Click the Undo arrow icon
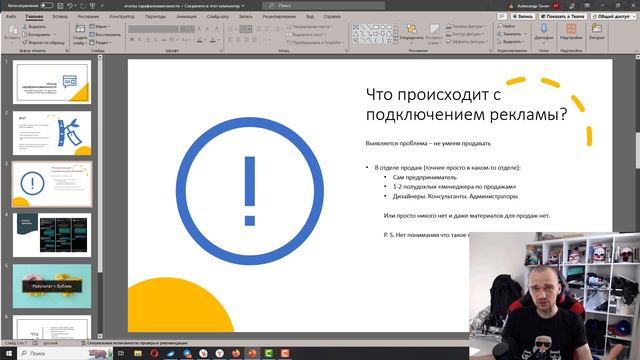640x360 pixels. 70,6
